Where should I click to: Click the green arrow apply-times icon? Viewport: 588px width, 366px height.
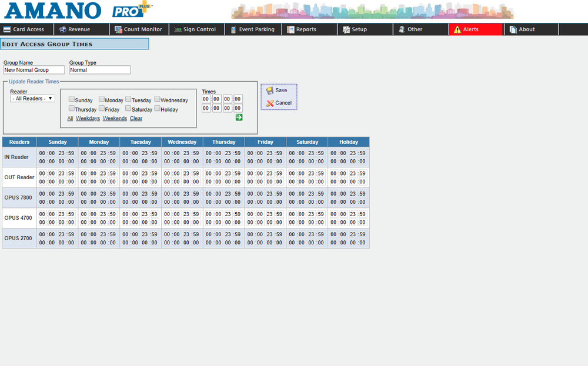click(x=239, y=117)
